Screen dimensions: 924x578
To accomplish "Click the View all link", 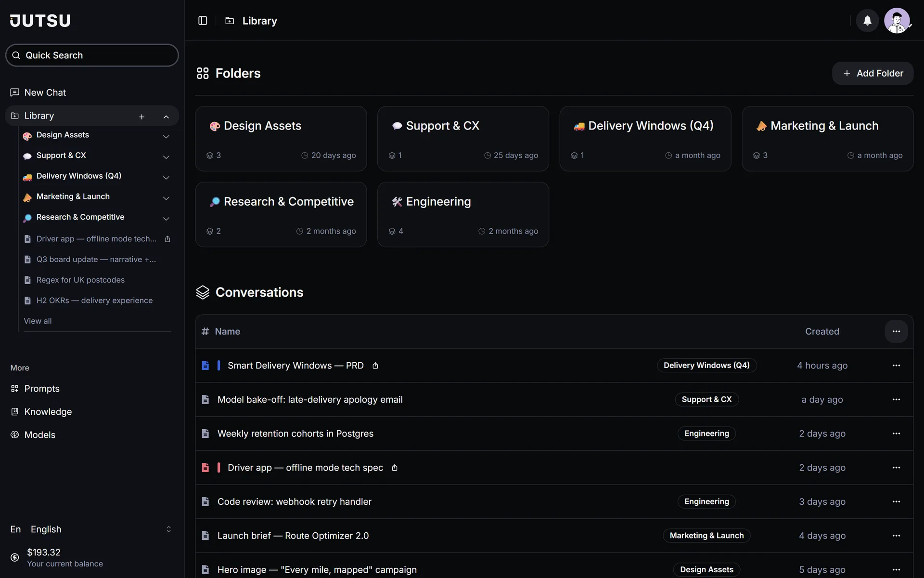I will click(x=38, y=321).
